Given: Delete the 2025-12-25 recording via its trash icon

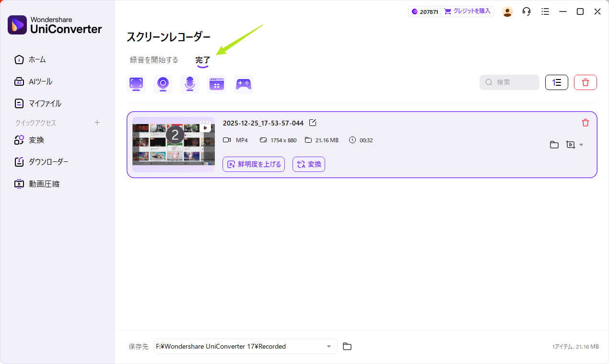Looking at the screenshot, I should pyautogui.click(x=585, y=123).
